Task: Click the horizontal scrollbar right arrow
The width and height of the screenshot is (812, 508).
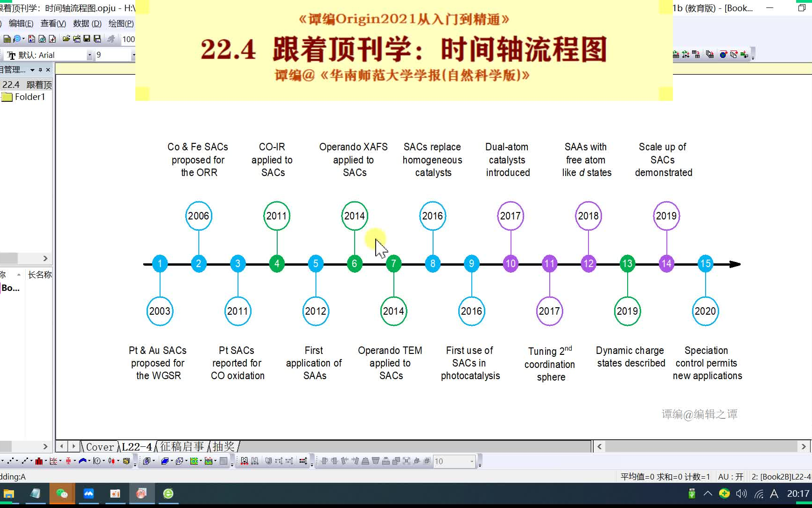Action: 803,446
